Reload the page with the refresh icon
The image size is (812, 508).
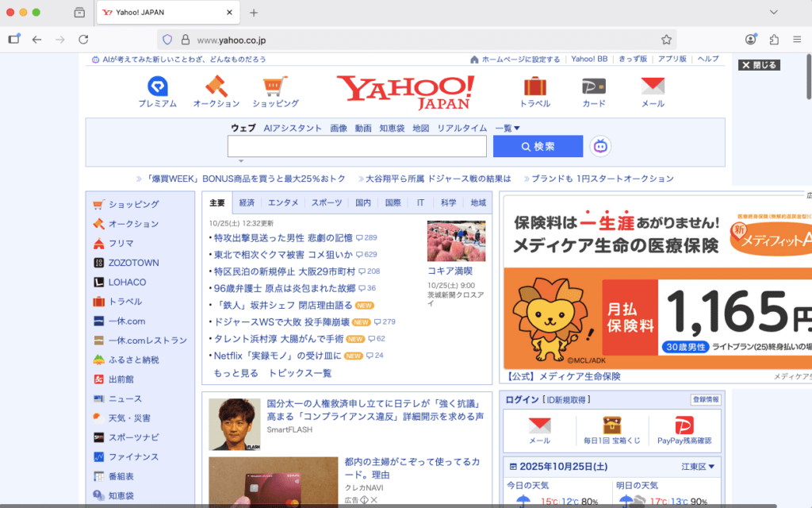coord(82,40)
